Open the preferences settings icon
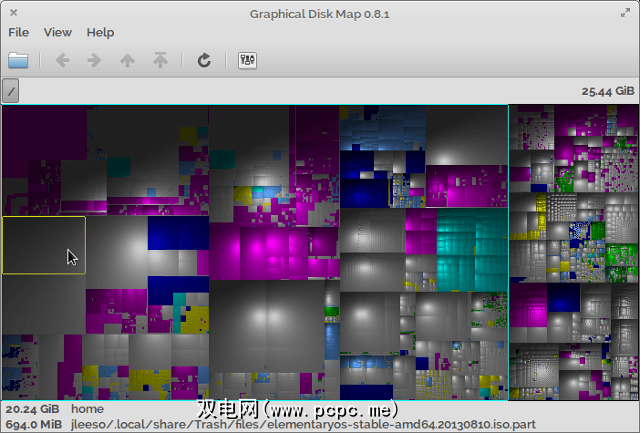The height and width of the screenshot is (433, 640). point(247,60)
